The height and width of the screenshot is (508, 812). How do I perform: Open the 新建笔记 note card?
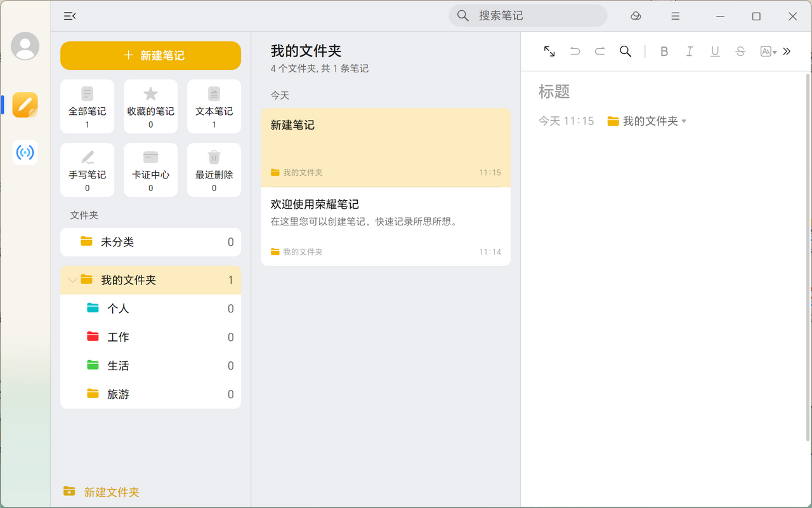[x=386, y=147]
